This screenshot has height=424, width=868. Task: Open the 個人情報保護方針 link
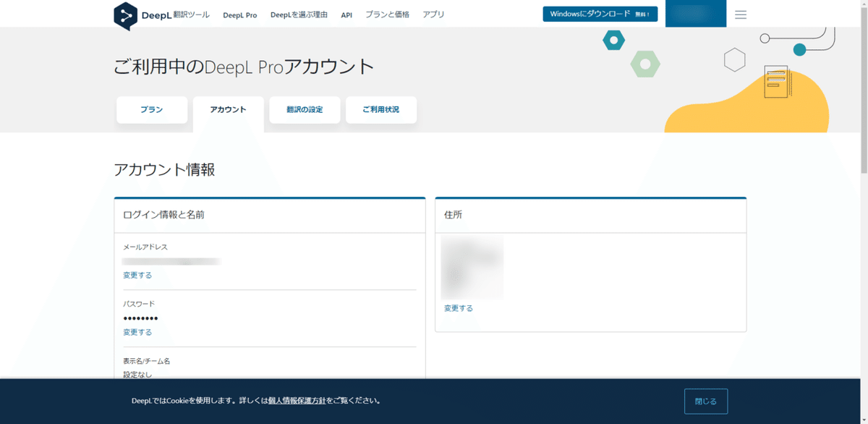click(x=298, y=400)
